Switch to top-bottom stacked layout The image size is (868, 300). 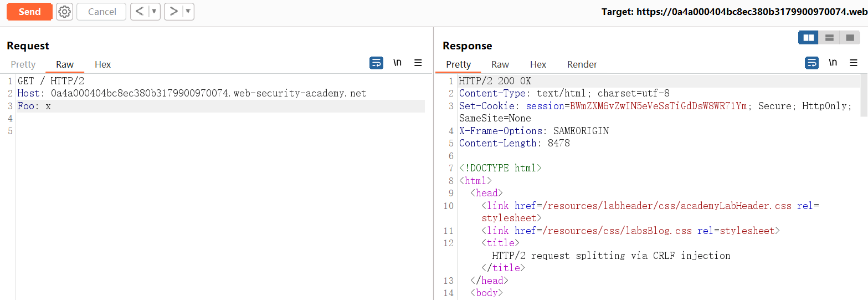coord(829,38)
